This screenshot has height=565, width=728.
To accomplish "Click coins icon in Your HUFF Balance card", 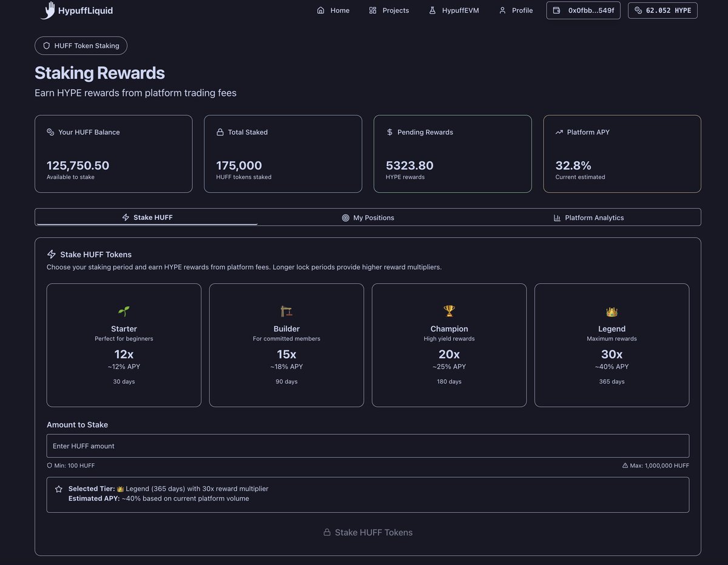I will click(50, 132).
